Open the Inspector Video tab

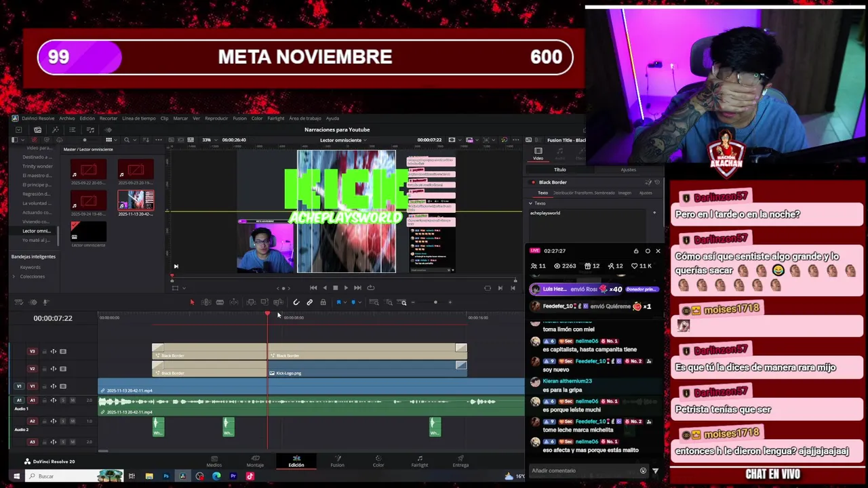click(x=538, y=154)
